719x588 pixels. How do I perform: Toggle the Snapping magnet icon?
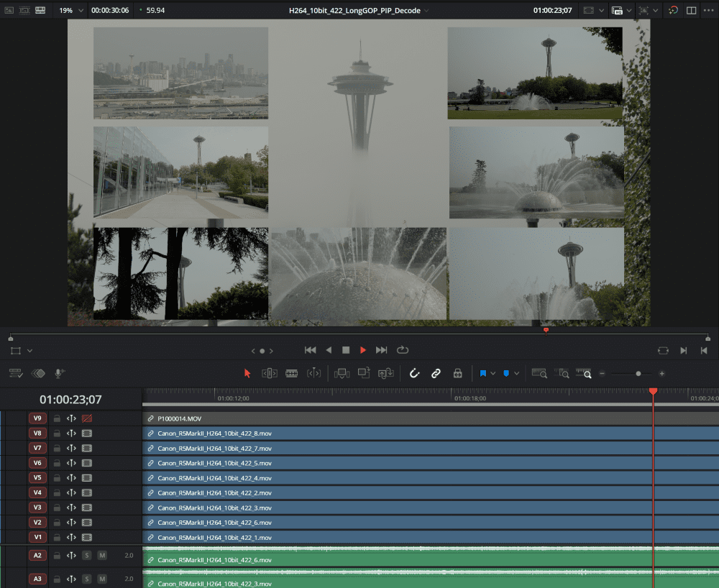pyautogui.click(x=416, y=373)
